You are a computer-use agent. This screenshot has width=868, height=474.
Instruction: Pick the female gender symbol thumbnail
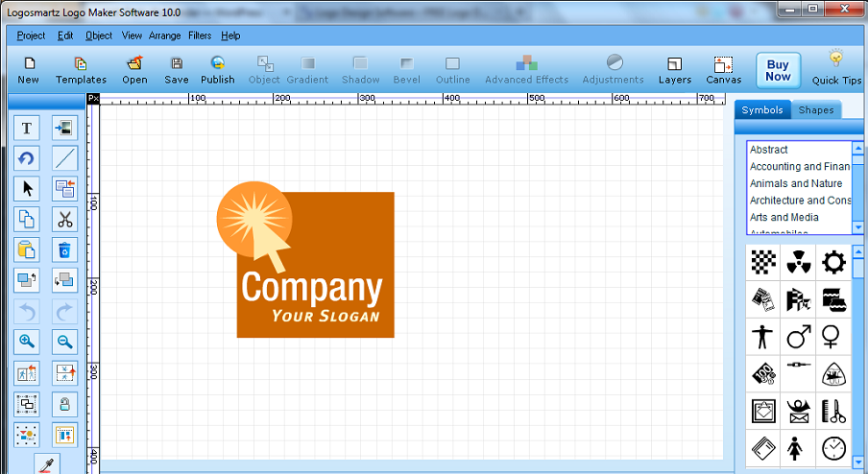click(831, 337)
